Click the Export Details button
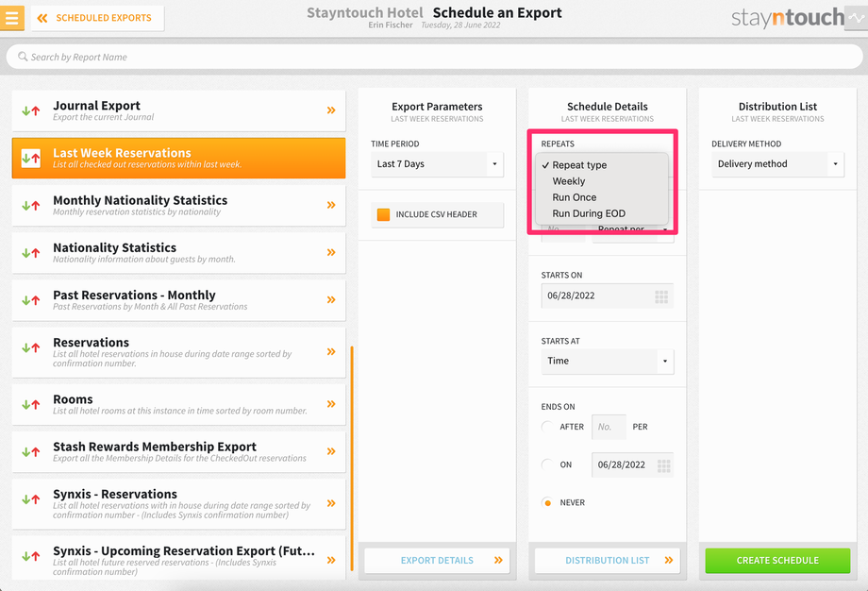 coord(437,561)
